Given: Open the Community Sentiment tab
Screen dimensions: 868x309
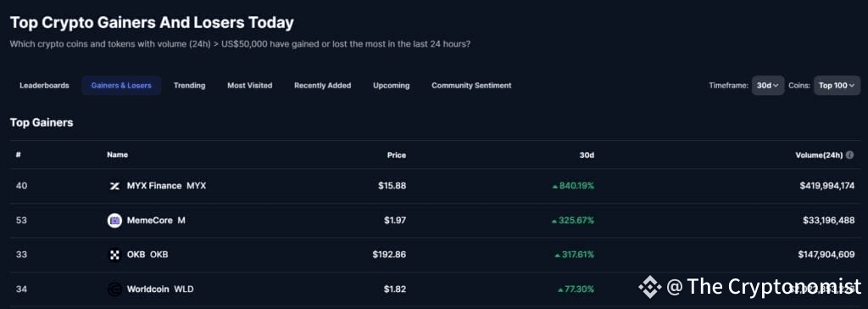Looking at the screenshot, I should [471, 86].
